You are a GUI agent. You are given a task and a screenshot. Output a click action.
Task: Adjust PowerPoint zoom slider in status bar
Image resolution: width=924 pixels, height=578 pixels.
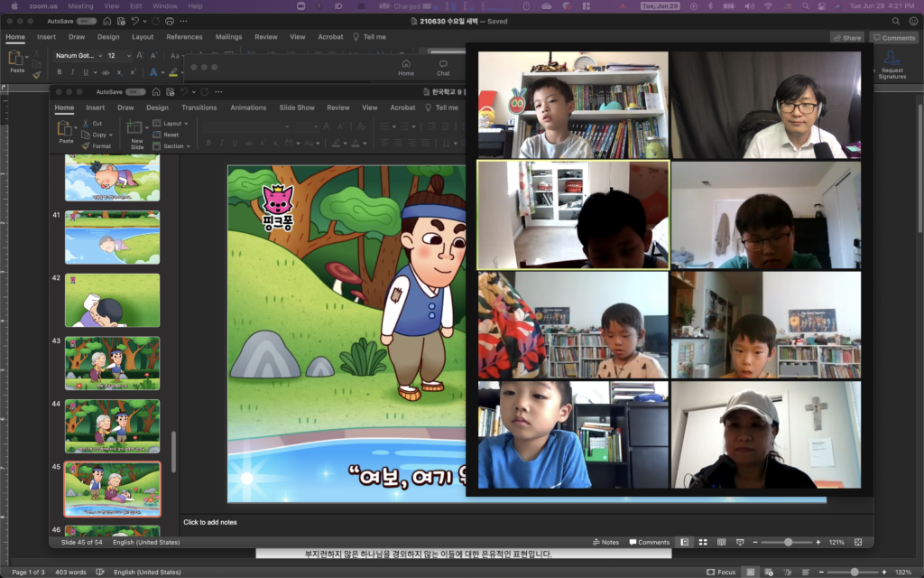pyautogui.click(x=788, y=542)
